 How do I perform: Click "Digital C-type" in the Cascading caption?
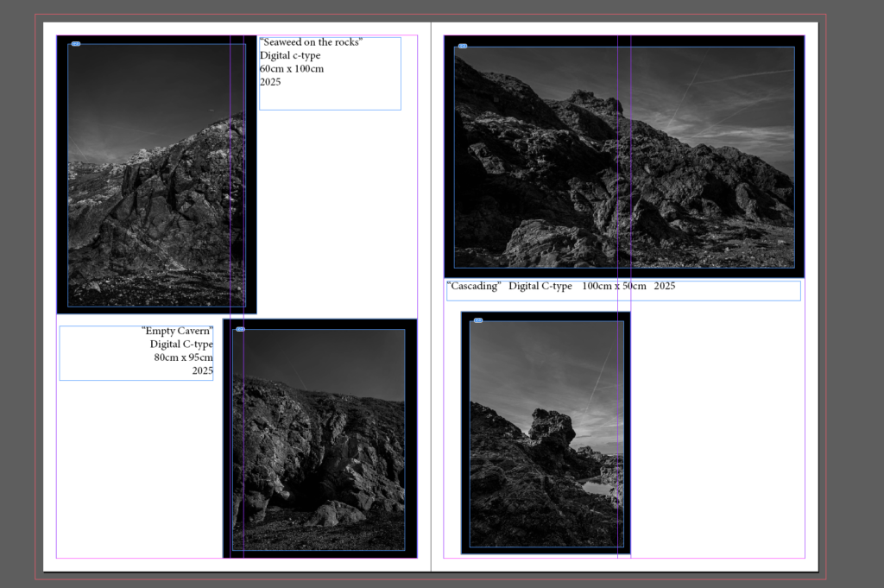[x=540, y=286]
